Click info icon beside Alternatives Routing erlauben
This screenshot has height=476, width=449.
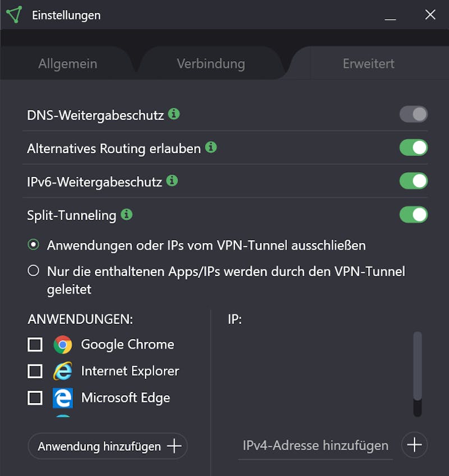[211, 148]
